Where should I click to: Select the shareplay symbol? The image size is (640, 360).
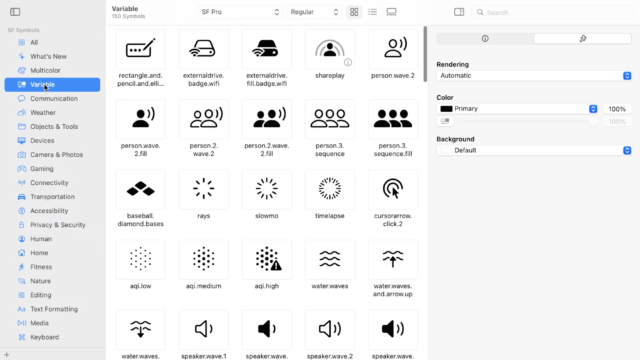coord(329,49)
